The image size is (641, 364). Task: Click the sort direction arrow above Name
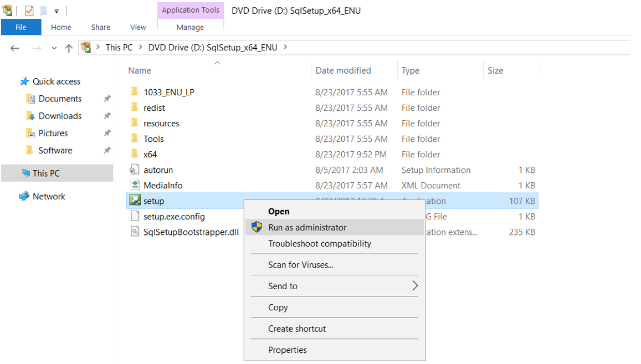click(x=218, y=63)
